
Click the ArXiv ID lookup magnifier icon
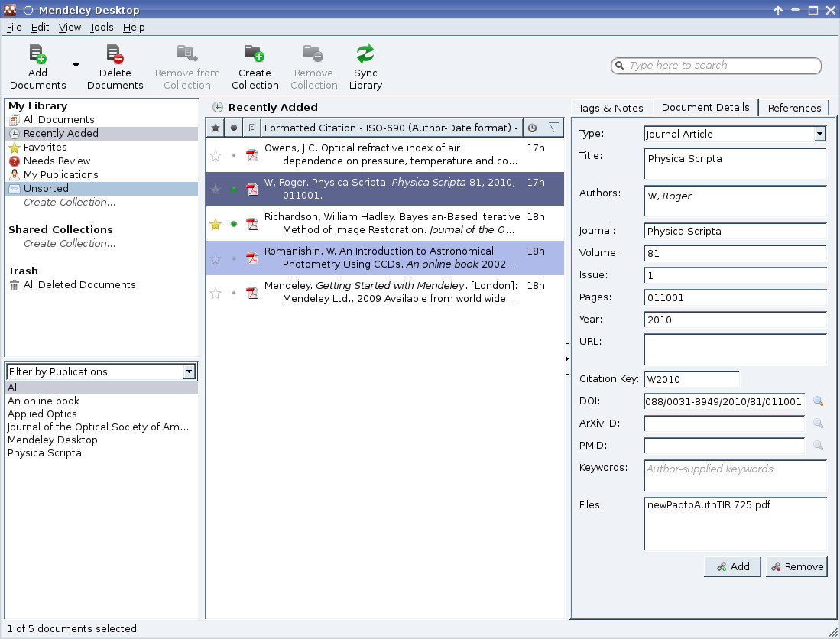pyautogui.click(x=818, y=423)
